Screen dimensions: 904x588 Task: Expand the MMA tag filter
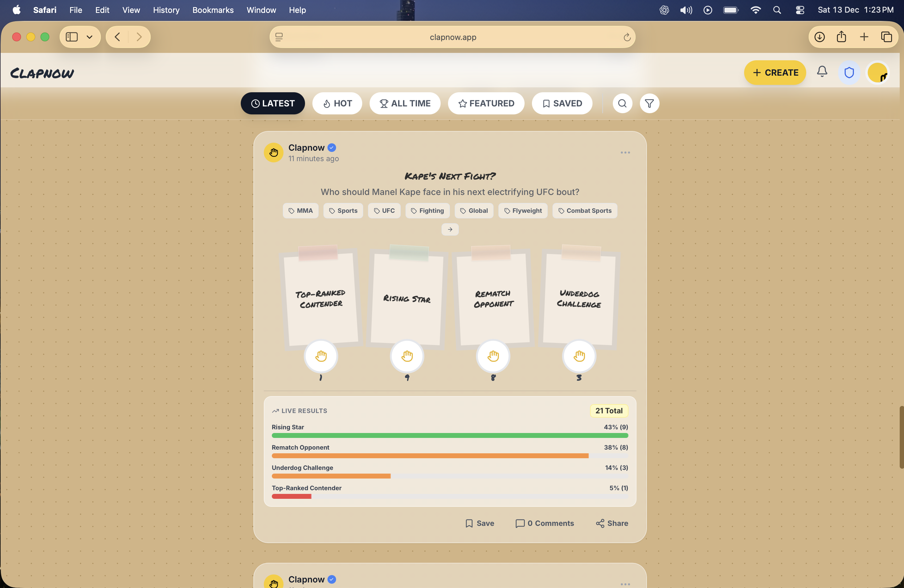(x=300, y=210)
